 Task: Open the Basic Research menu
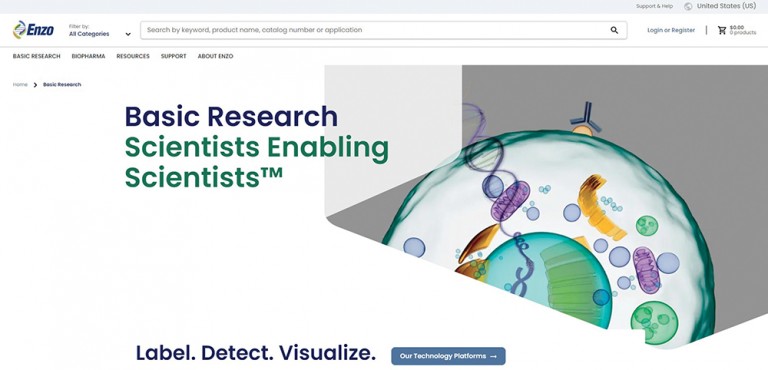[x=37, y=56]
